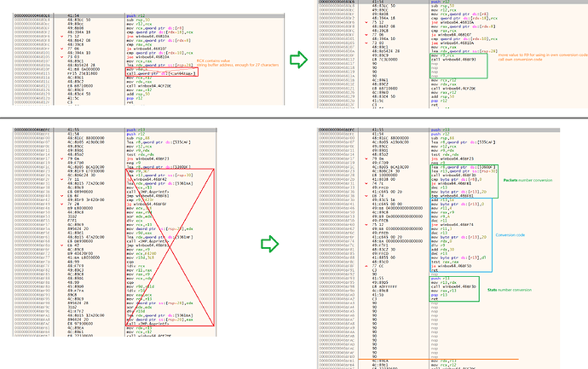Select the bytes cell 'E8 A0FFFFFF'
Screen dimensions: 588x369
click(x=384, y=286)
